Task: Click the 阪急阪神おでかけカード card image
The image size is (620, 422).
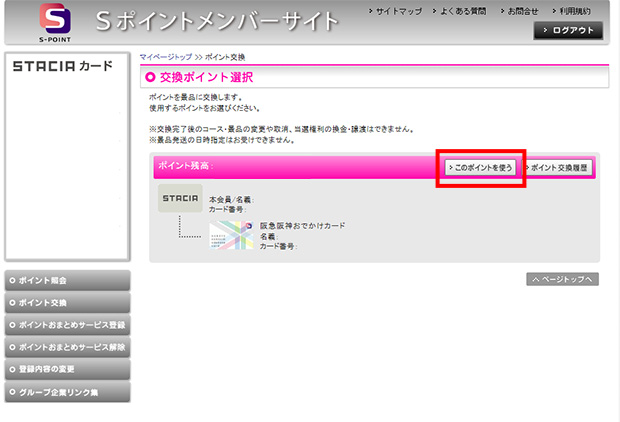Action: [x=231, y=235]
